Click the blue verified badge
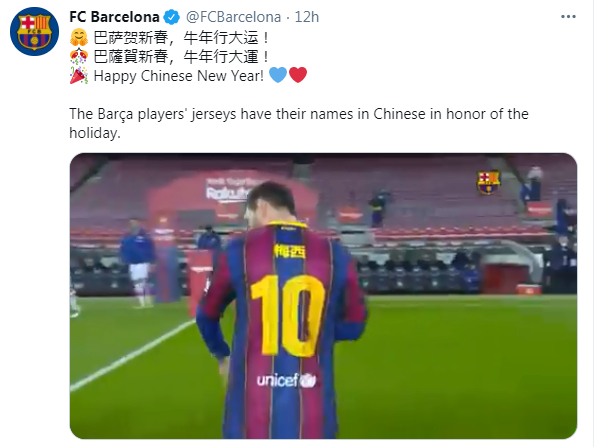601x447 pixels. coord(172,17)
